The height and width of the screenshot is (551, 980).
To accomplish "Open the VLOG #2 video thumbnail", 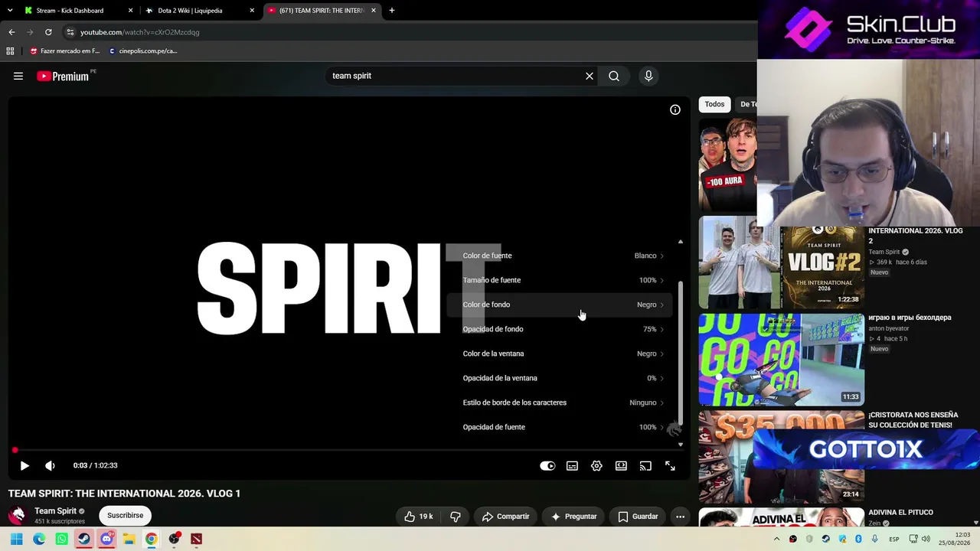I will (782, 262).
